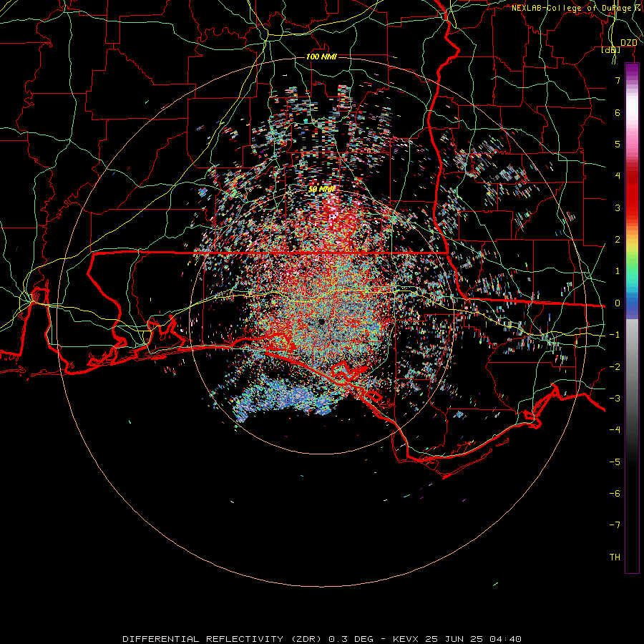Click the '[dB]' units label
The width and height of the screenshot is (644, 644).
tap(611, 49)
